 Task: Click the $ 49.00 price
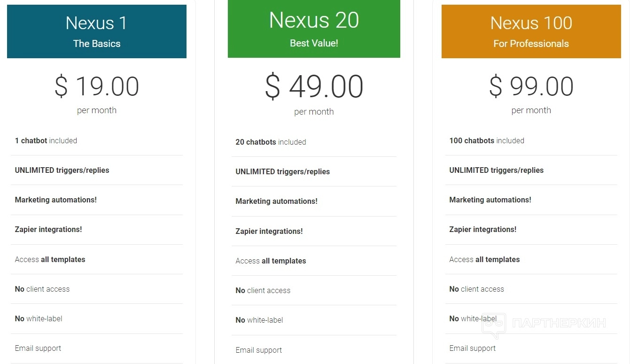click(314, 87)
